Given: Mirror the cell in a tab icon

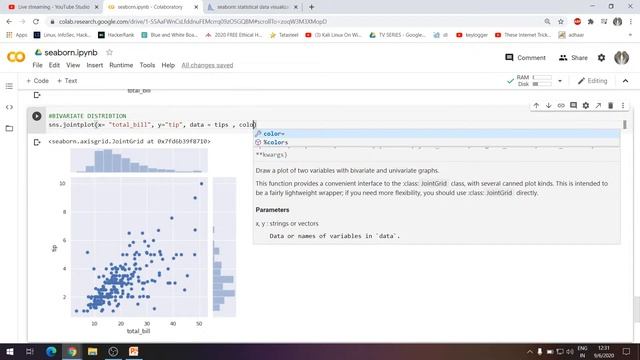Looking at the screenshot, I should 598,105.
